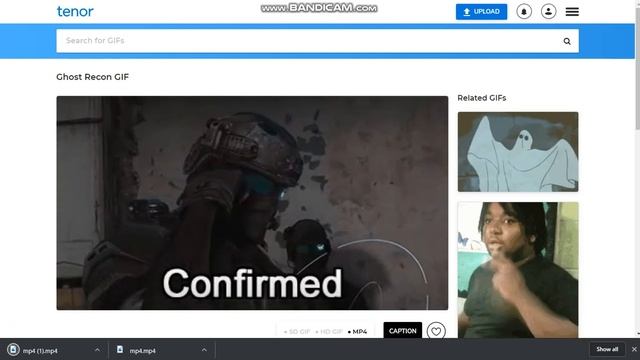The width and height of the screenshot is (640, 360).
Task: Select the MP4 format option
Action: tap(358, 331)
